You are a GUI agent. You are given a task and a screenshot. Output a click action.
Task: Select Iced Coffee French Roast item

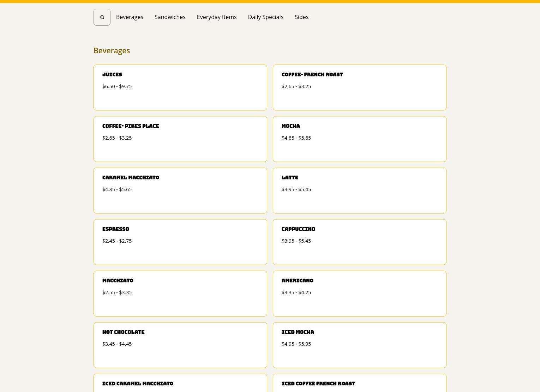[x=359, y=384]
